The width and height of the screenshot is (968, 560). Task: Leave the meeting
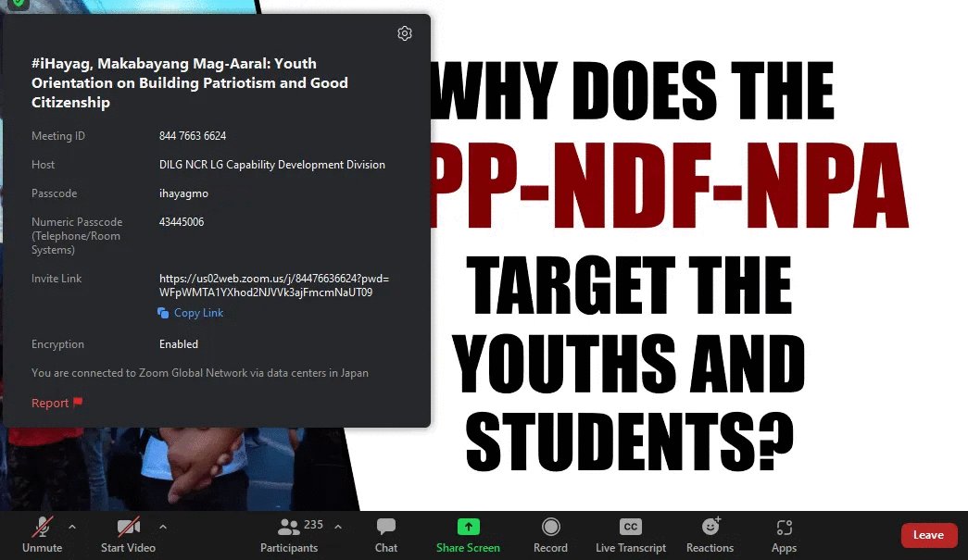928,535
